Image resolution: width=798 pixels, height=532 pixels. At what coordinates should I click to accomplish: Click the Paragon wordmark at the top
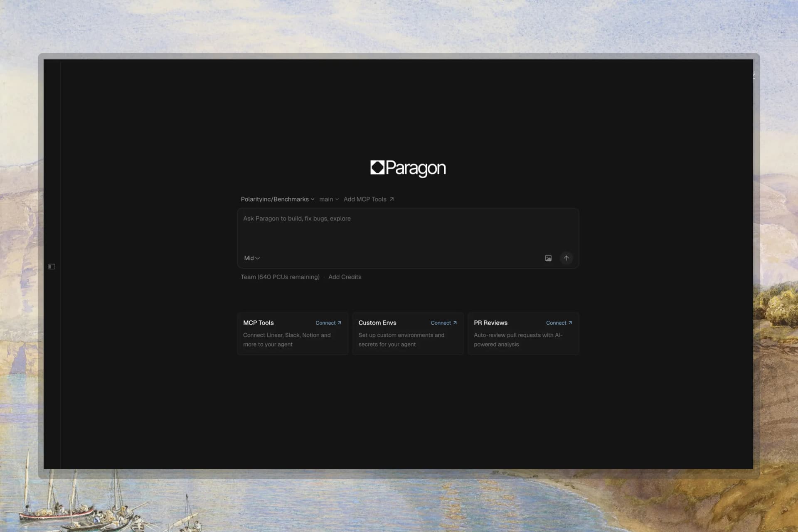point(416,168)
